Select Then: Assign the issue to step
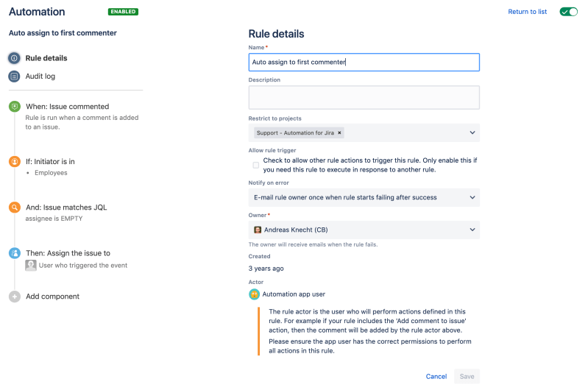588x390 pixels. tap(68, 253)
